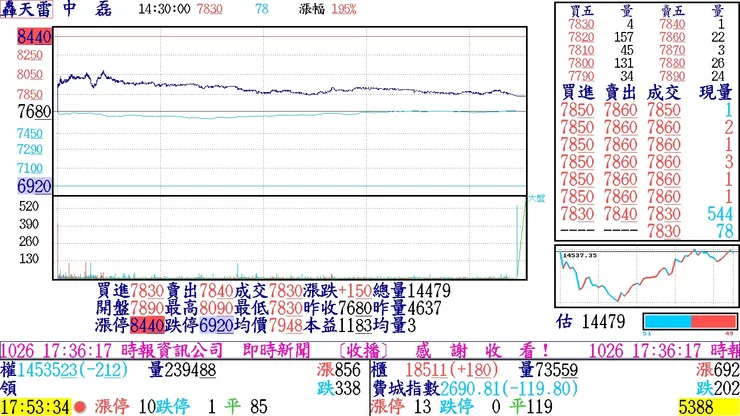The width and height of the screenshot is (740, 416).
Task: Click the 8440 limit-up label on chart axis
Action: click(34, 36)
